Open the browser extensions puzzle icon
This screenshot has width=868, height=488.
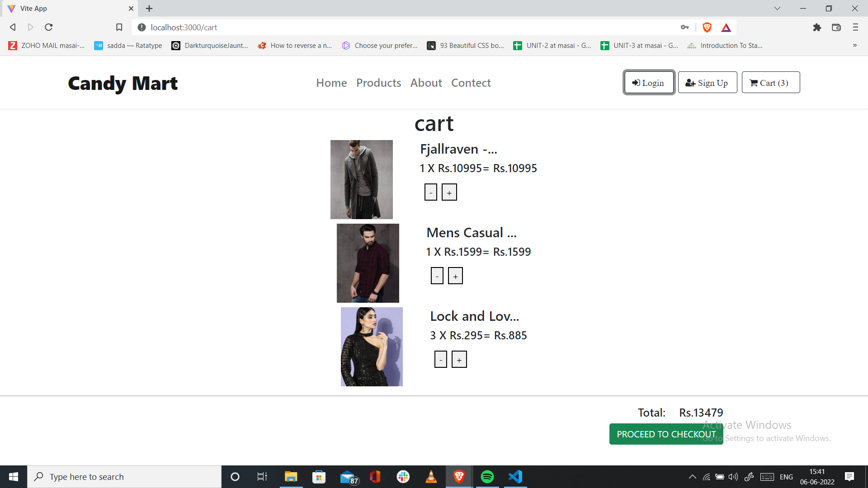[817, 27]
